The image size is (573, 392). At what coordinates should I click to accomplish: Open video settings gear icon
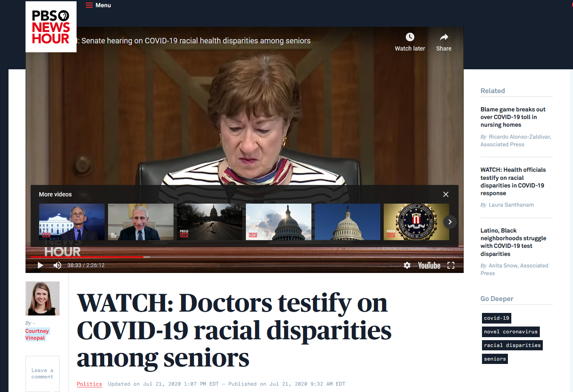pos(407,265)
